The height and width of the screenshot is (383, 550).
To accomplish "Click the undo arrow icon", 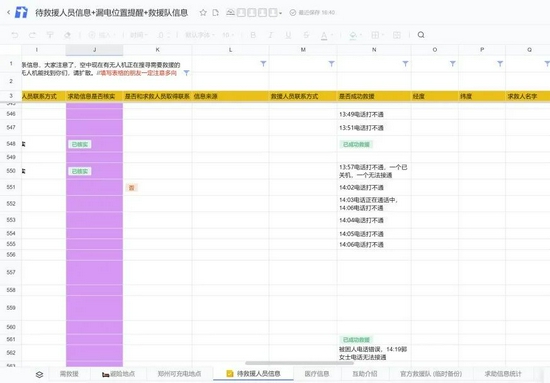I will point(15,35).
